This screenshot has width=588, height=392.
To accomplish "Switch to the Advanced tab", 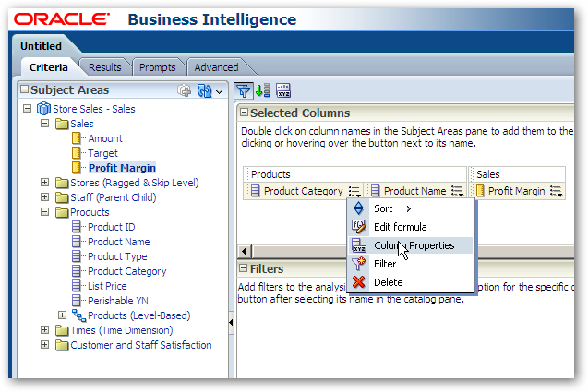I will point(216,67).
